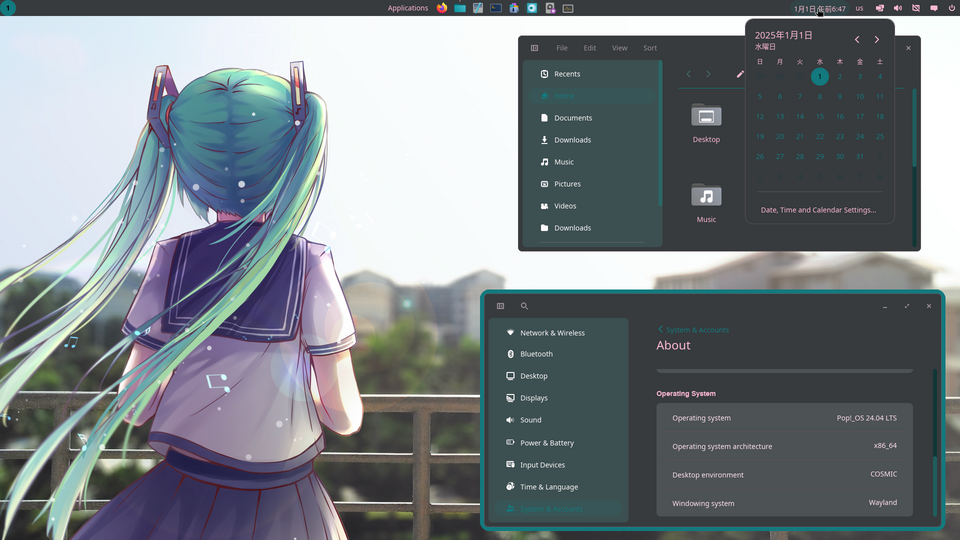Screen dimensions: 960x540
Task: Select day 10 in the calendar
Action: click(x=860, y=97)
